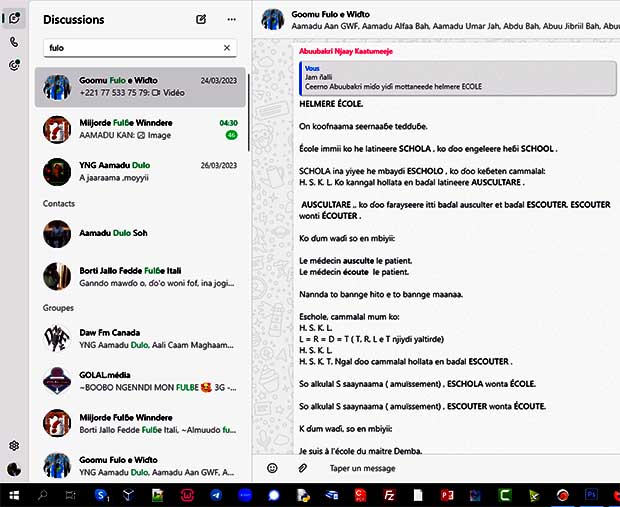Open the Status updates icon in sidebar
This screenshot has height=507, width=620.
[14, 65]
